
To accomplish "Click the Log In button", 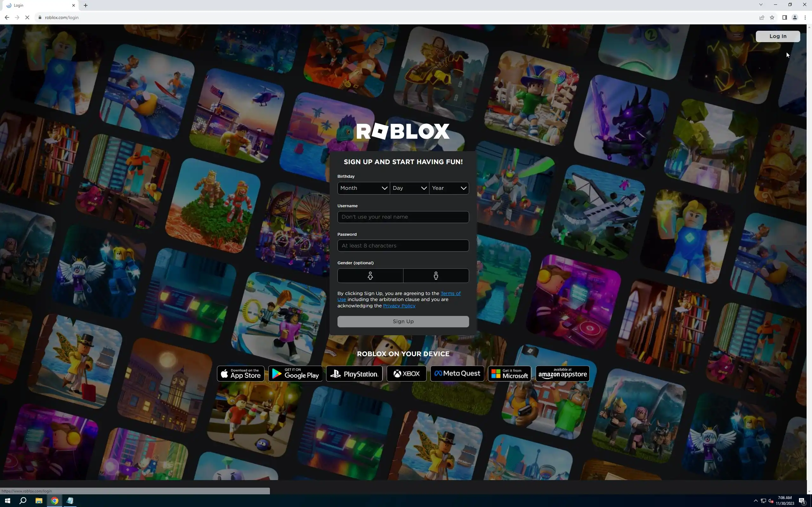I will tap(777, 36).
